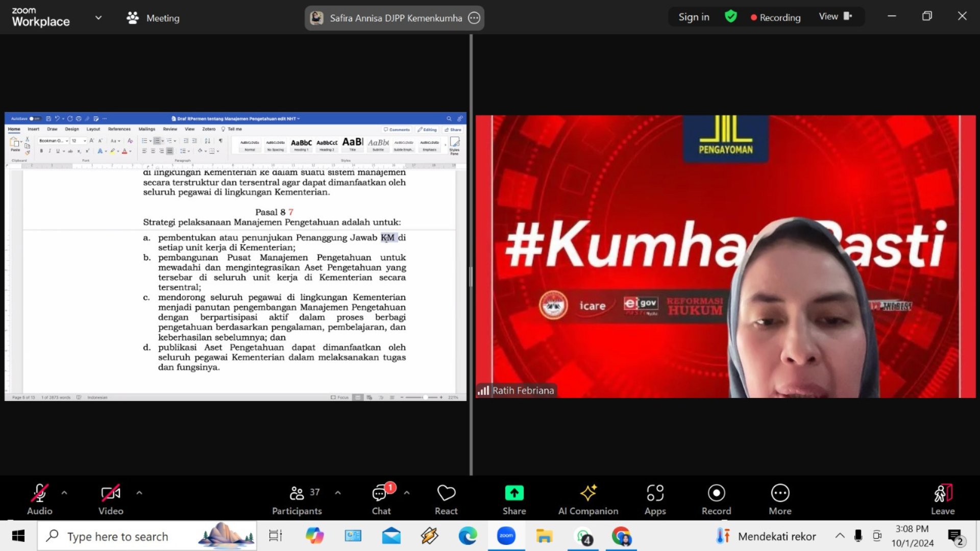This screenshot has height=551, width=980.
Task: Click Word's Save icon
Action: (48, 118)
